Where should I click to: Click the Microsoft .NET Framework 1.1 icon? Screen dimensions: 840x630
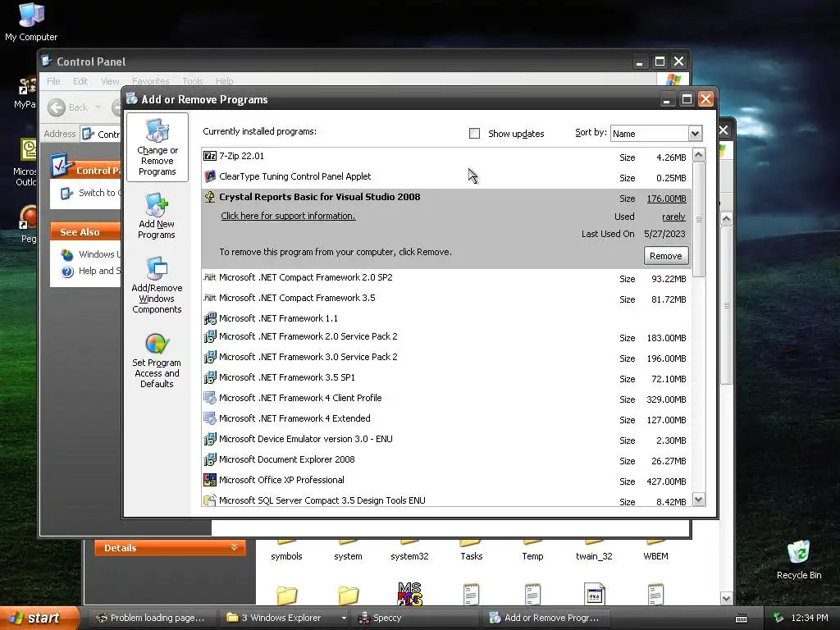pyautogui.click(x=209, y=318)
